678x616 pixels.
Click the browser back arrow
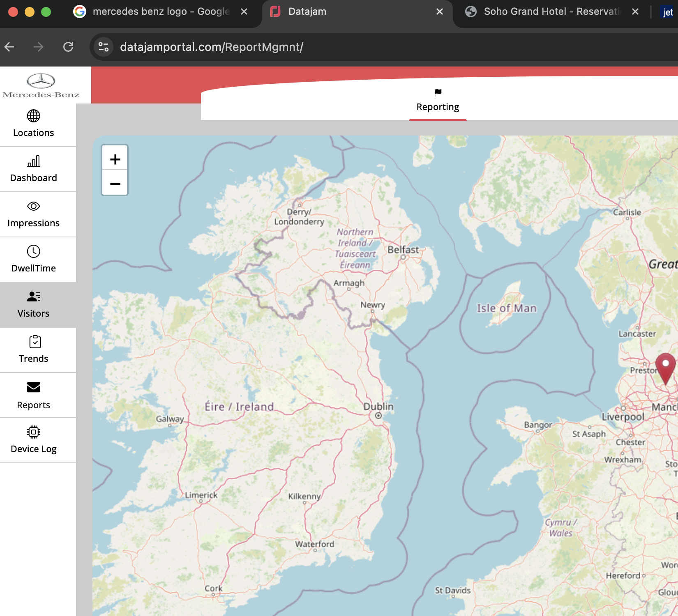(x=10, y=47)
